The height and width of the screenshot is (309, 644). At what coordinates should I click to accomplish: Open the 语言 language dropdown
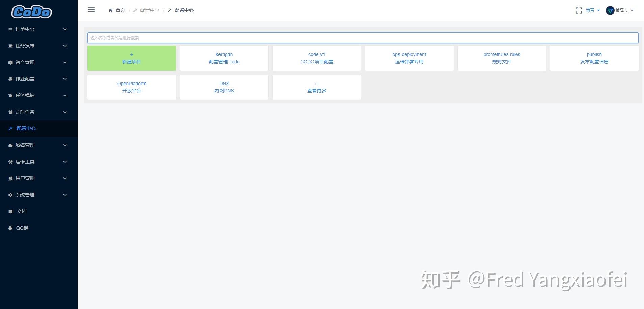coord(591,10)
